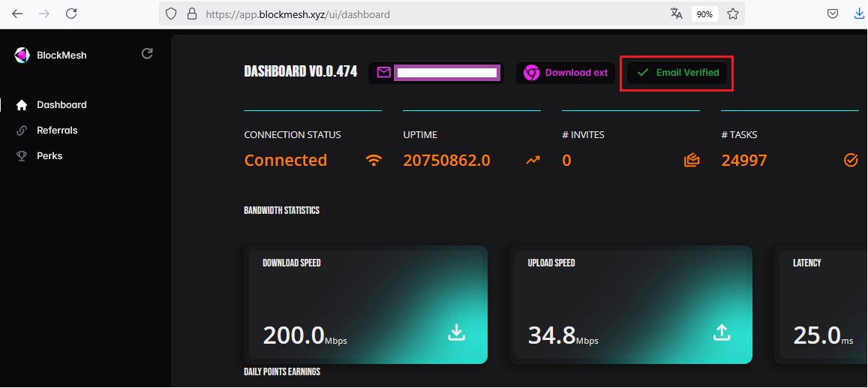This screenshot has height=388, width=868.
Task: Click the DASHBOARD V0.0.474 heading
Action: pos(301,71)
